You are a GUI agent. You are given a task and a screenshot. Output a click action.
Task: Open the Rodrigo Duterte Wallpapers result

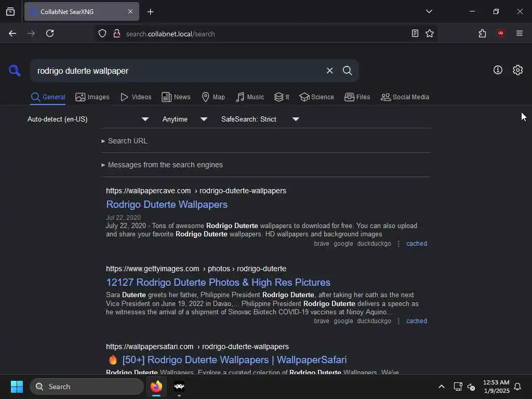tap(167, 204)
